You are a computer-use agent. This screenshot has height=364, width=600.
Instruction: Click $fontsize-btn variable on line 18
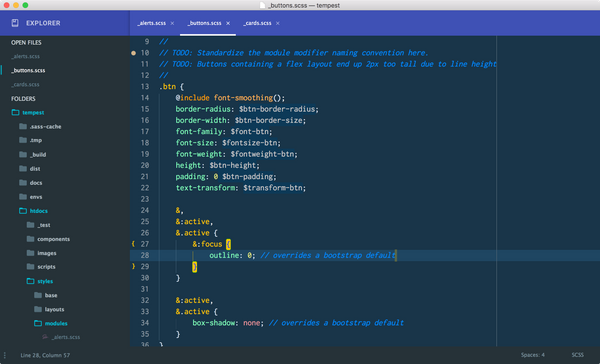pos(249,143)
